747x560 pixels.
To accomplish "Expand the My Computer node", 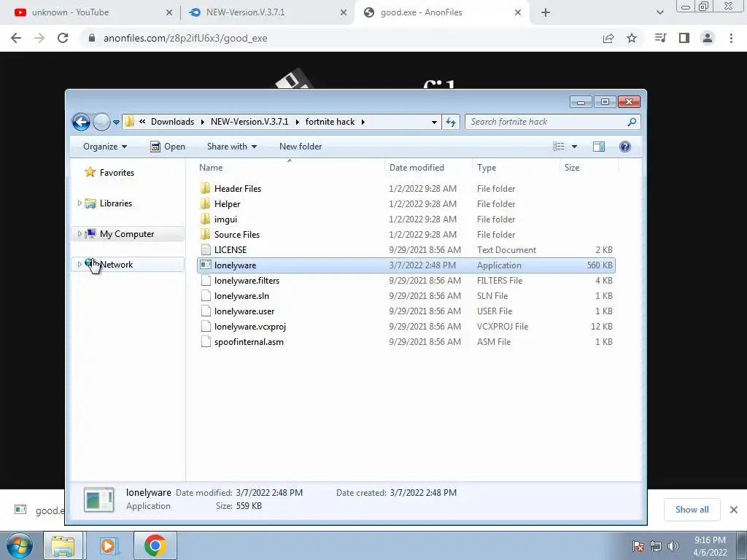I will (x=80, y=234).
